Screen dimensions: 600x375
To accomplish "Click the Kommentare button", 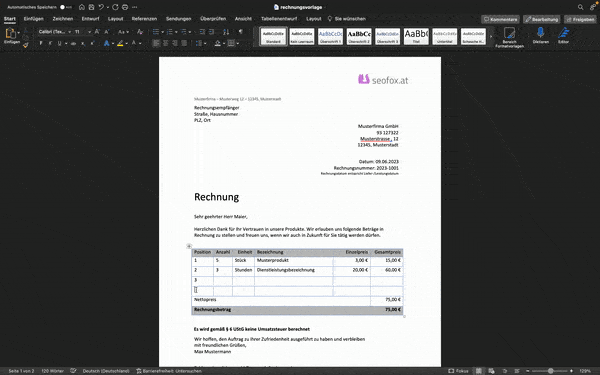I will tap(500, 20).
